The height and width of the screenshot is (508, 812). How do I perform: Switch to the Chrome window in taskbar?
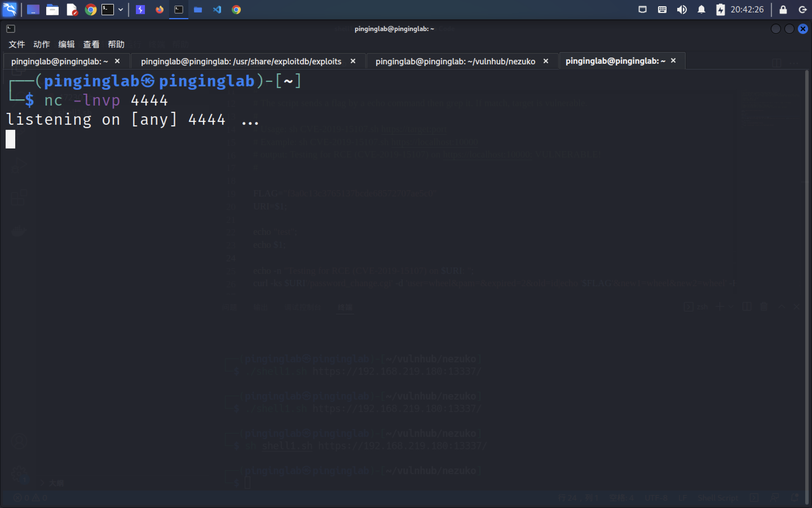click(236, 9)
